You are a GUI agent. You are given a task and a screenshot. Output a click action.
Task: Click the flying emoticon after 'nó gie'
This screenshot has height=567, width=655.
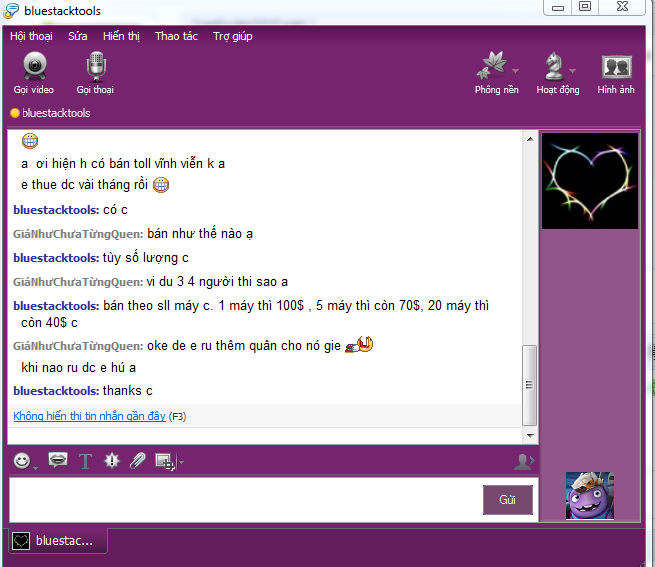pos(359,345)
